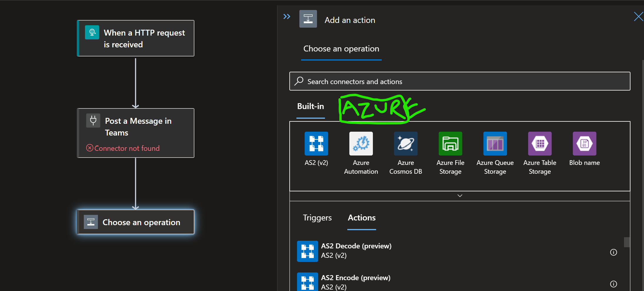This screenshot has width=644, height=291.
Task: Click inside the connector search field
Action: pos(412,81)
